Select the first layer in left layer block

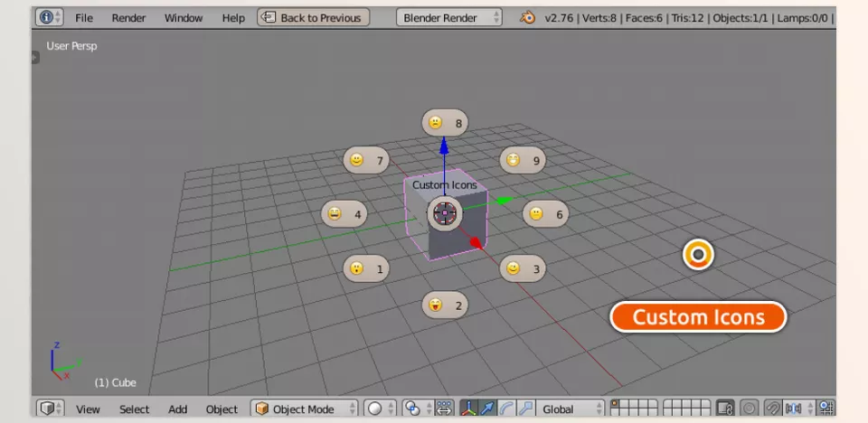tap(615, 404)
